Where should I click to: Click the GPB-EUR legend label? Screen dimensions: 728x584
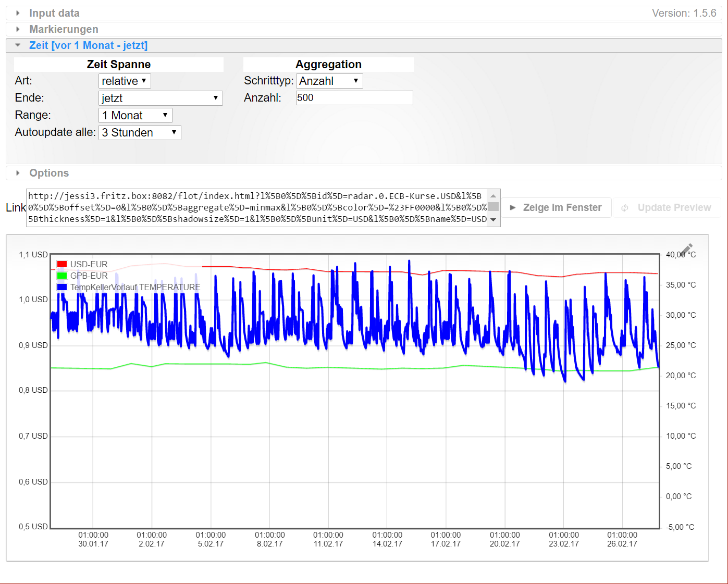point(89,276)
